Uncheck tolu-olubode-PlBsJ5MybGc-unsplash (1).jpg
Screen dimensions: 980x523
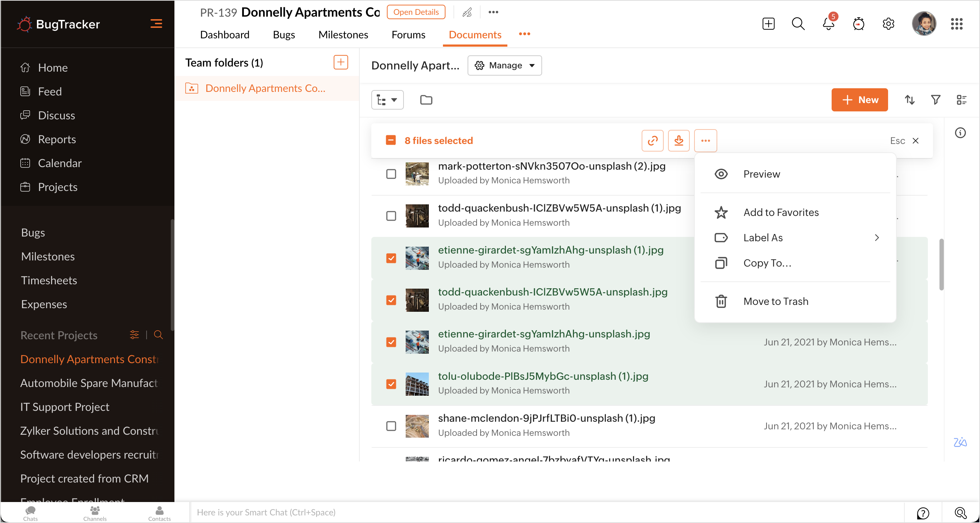pyautogui.click(x=391, y=384)
